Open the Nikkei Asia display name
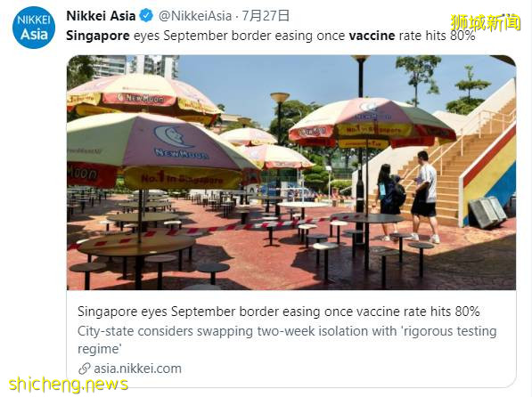 click(x=101, y=16)
